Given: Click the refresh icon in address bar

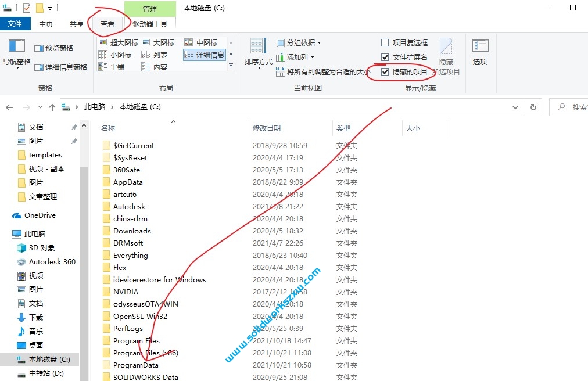Looking at the screenshot, I should pos(533,107).
